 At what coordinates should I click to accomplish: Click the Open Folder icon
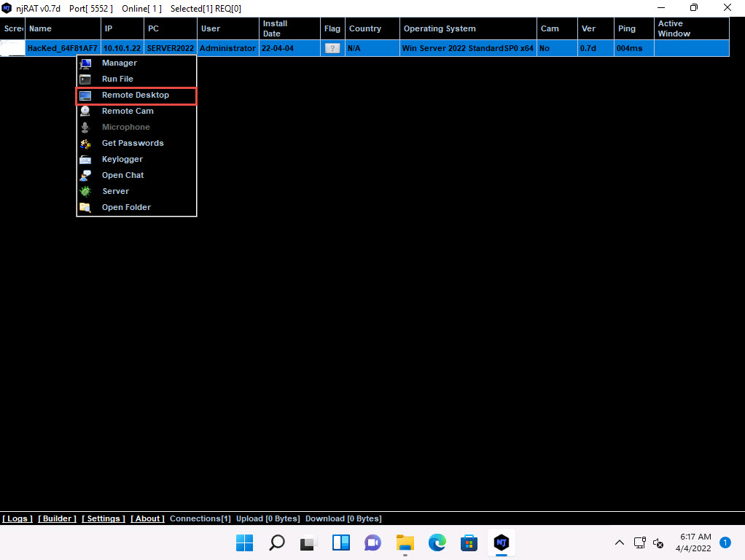tap(85, 208)
